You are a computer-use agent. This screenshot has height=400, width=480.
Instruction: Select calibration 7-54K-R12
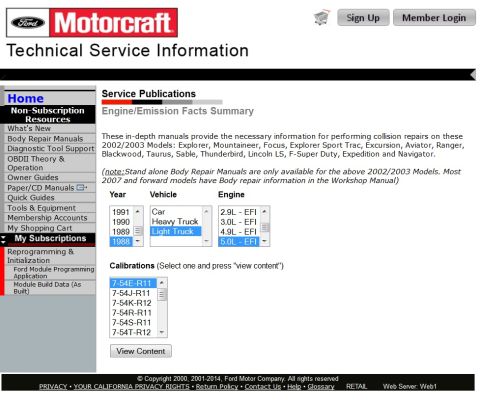133,303
